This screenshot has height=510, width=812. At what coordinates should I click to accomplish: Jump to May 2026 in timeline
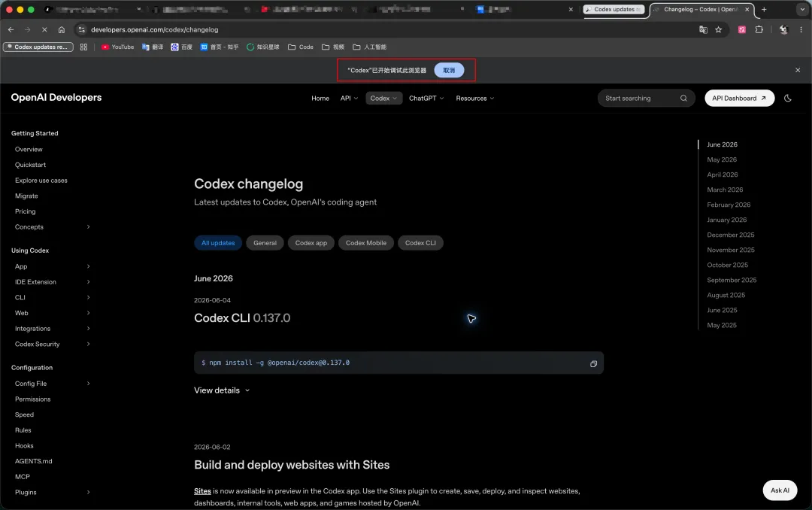click(721, 159)
